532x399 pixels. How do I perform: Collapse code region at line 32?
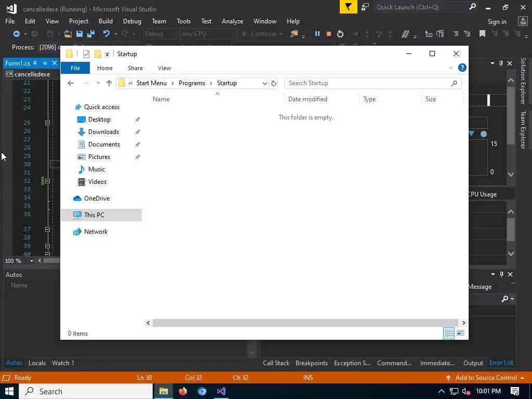click(47, 181)
